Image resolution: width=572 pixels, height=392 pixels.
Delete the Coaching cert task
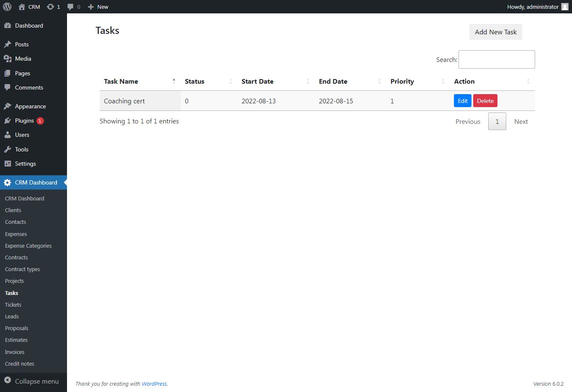pos(485,100)
